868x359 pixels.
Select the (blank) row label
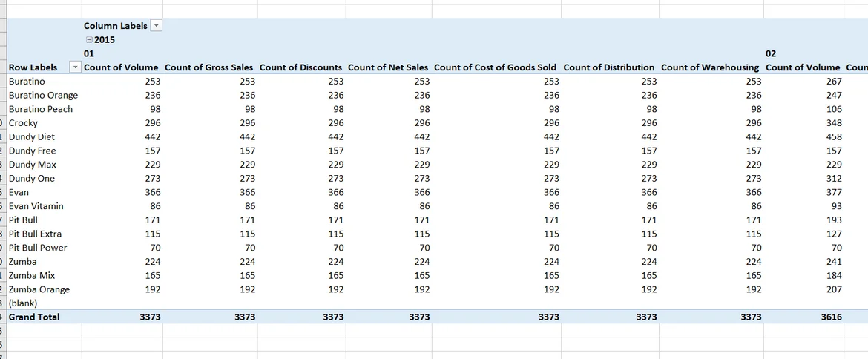[23, 303]
